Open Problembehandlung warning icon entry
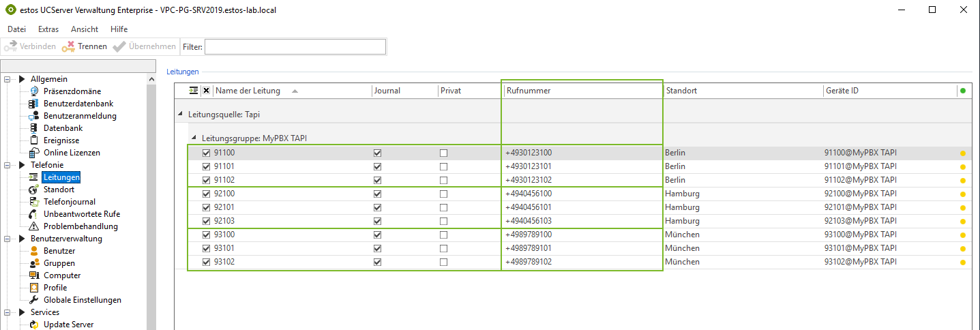 coord(33,226)
